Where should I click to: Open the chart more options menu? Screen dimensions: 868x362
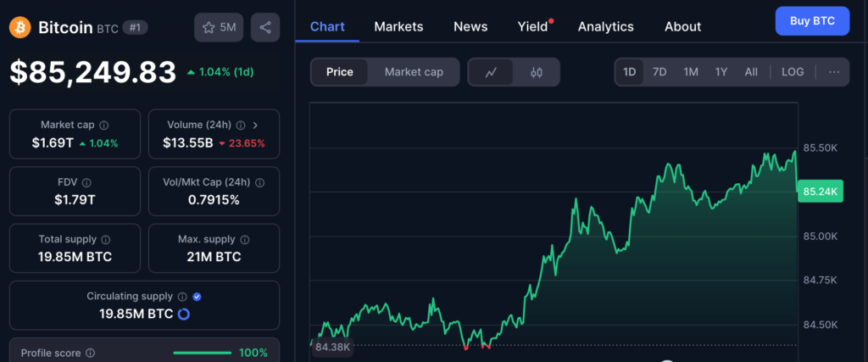834,72
